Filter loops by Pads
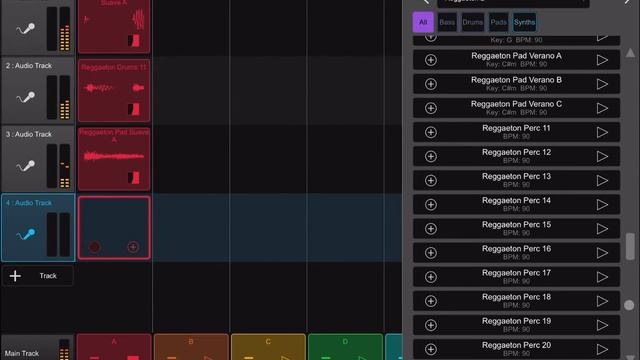 pos(498,22)
